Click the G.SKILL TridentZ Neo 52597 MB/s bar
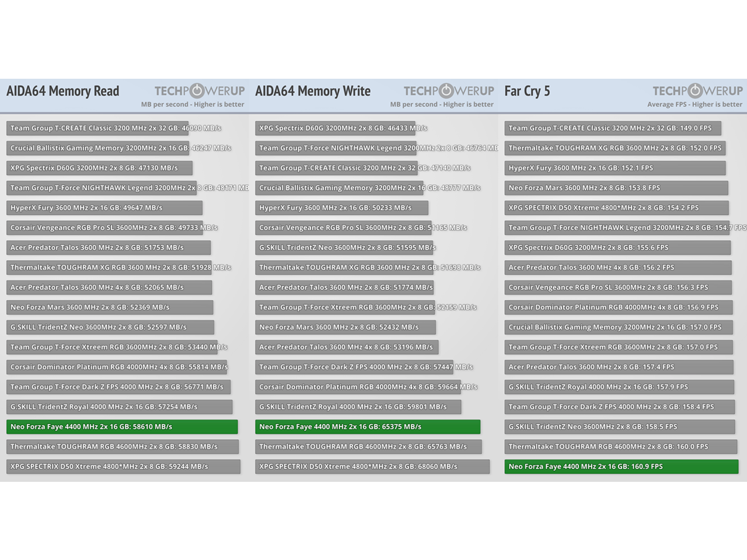747x560 pixels. 110,327
